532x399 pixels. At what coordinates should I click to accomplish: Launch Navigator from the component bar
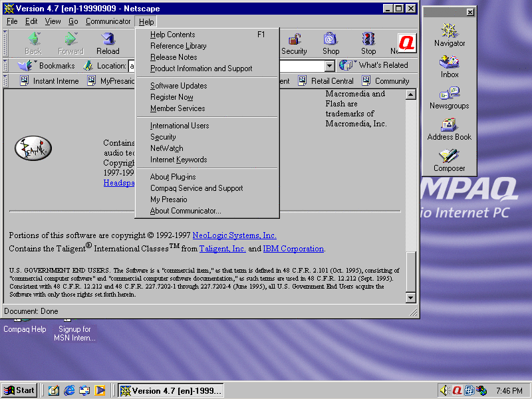[450, 35]
